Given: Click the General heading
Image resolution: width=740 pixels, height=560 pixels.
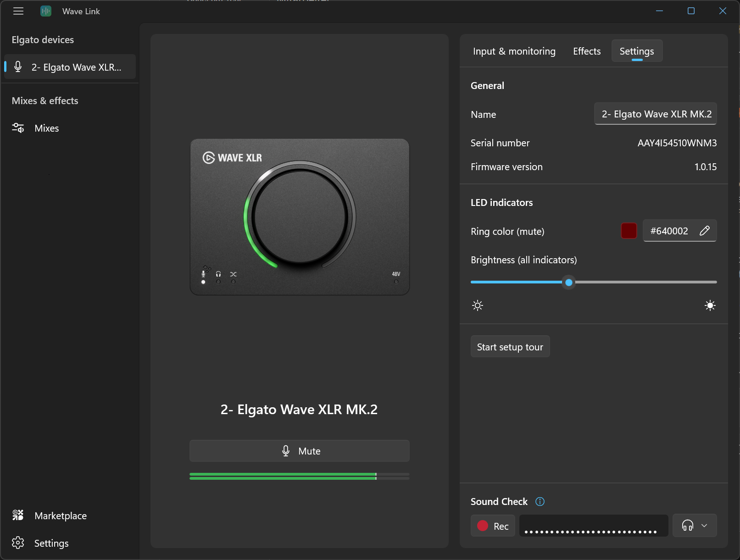Looking at the screenshot, I should [x=487, y=85].
